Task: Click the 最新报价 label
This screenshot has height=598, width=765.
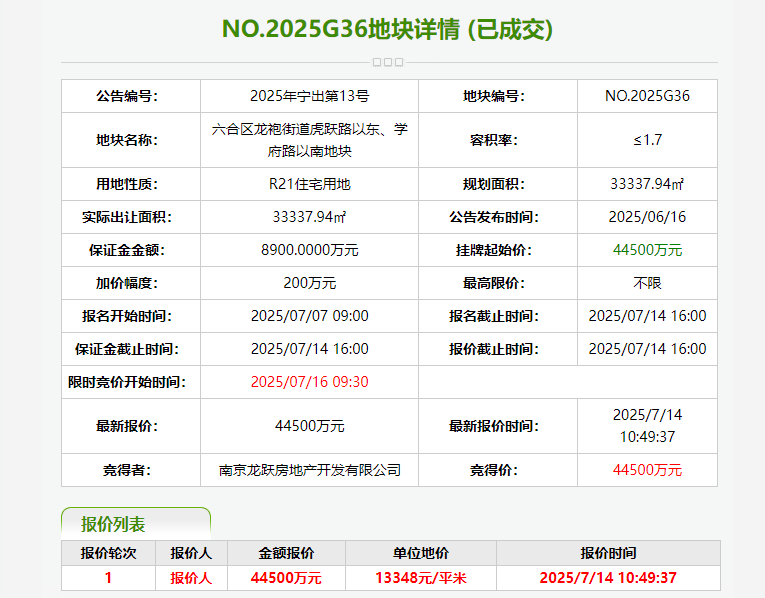Action: pyautogui.click(x=127, y=426)
